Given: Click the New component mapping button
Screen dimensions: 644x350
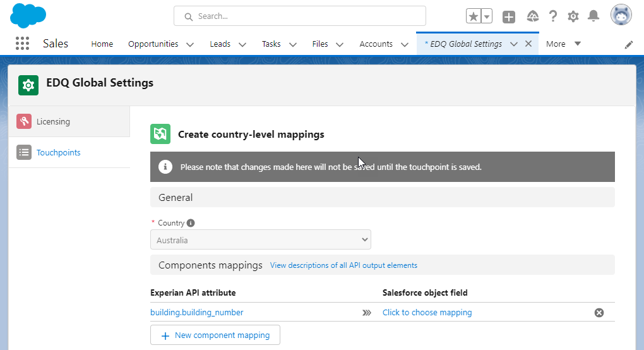Looking at the screenshot, I should [x=215, y=335].
